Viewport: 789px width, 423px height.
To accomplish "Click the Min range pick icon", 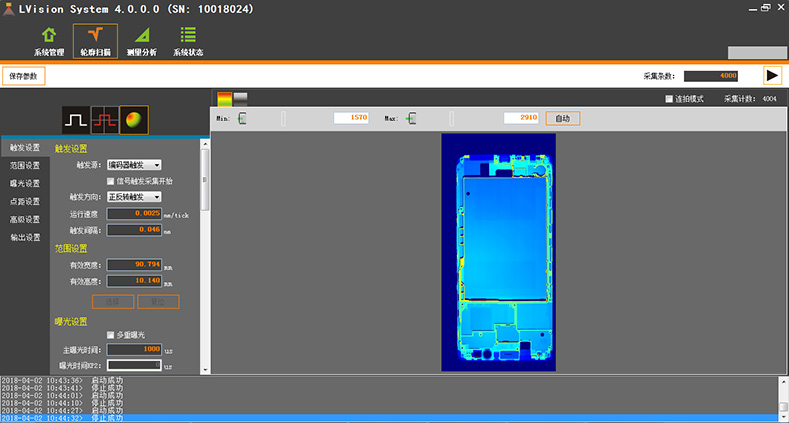I will click(241, 118).
